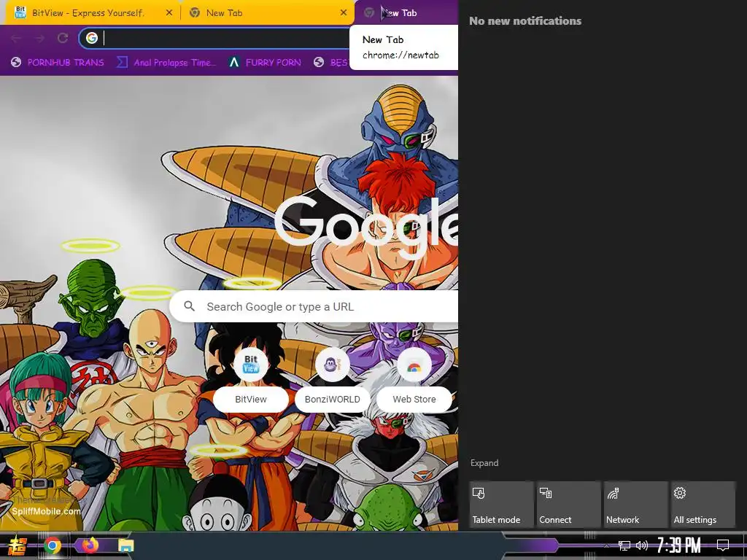Reload the current page
Image resolution: width=747 pixels, height=560 pixels.
(63, 38)
